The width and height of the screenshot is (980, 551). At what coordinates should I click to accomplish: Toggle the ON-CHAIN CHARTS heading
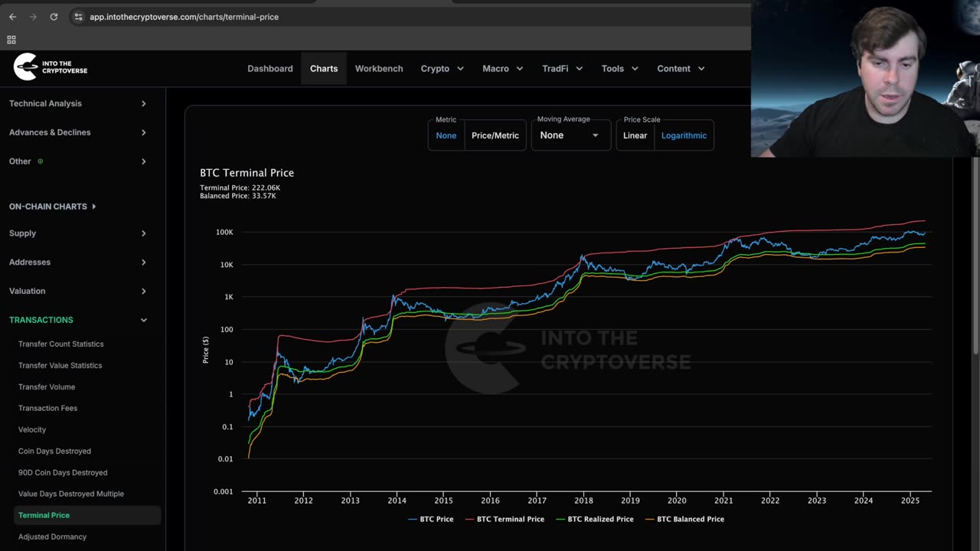tap(52, 207)
